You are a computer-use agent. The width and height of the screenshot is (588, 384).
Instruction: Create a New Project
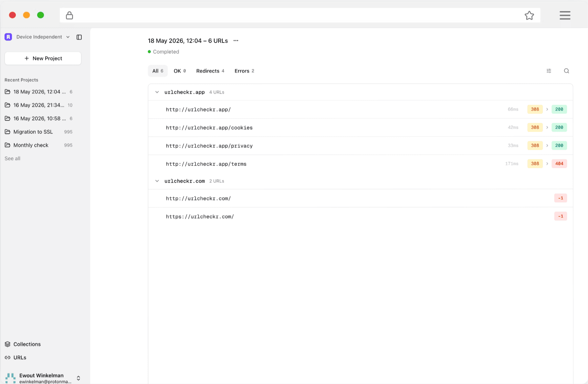coord(43,58)
